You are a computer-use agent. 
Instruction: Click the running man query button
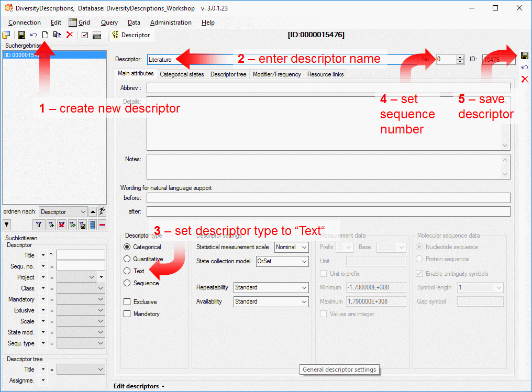pos(102,211)
